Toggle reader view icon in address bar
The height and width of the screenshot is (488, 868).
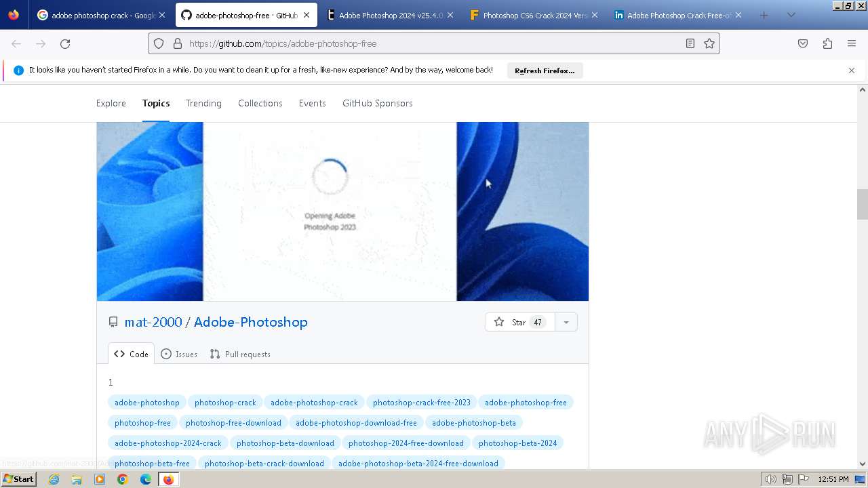click(690, 43)
